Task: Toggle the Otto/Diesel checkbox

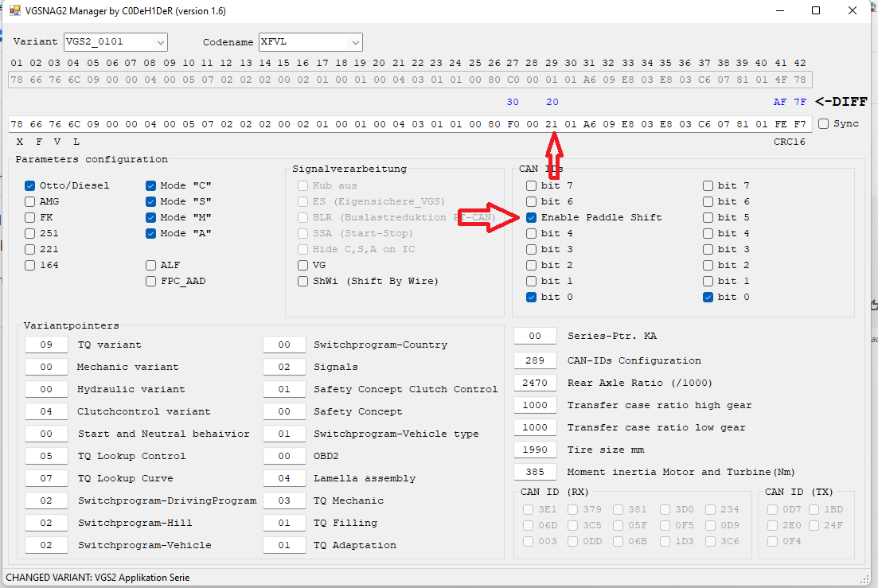Action: point(30,185)
